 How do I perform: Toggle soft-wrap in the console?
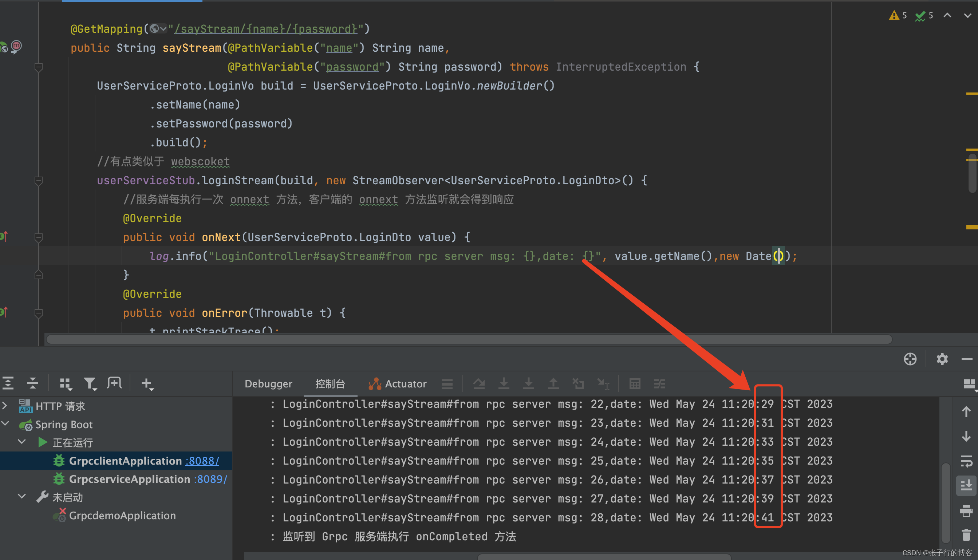[x=966, y=461]
